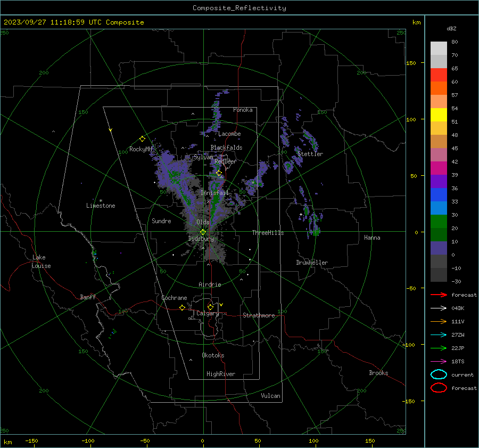The image size is (479, 448).
Task: Click the dBZ legend heading
Action: pos(451,28)
